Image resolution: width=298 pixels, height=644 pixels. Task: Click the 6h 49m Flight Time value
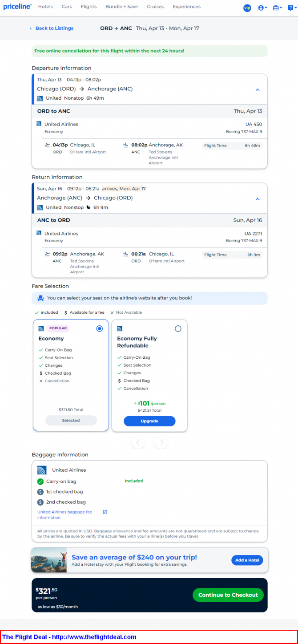tap(252, 146)
